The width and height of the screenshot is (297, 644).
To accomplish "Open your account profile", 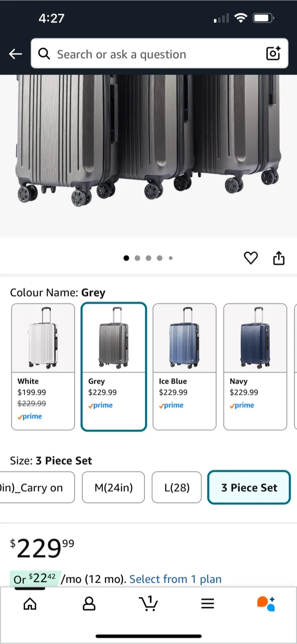I will (89, 604).
